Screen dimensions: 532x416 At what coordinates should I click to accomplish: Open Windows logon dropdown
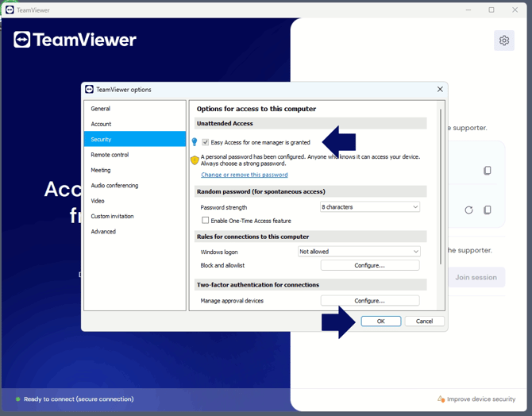[359, 252]
